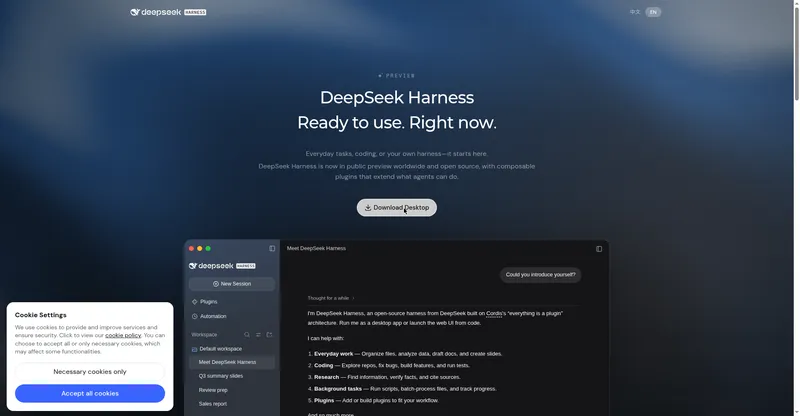Viewport: 800px width, 416px height.
Task: Click the Workspace sort/filter icon
Action: coord(258,335)
